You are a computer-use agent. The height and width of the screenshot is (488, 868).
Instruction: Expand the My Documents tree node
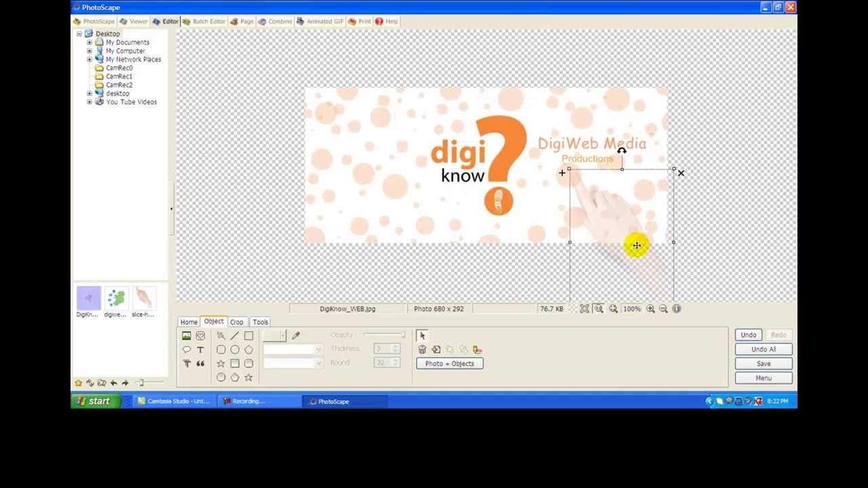(90, 42)
